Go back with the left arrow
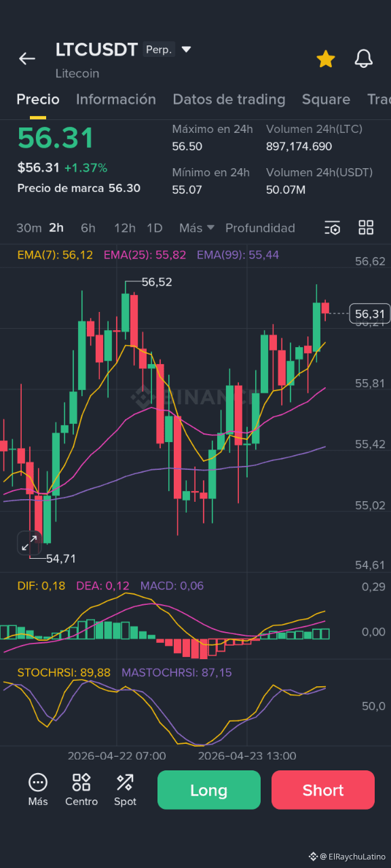The image size is (391, 868). 27,59
